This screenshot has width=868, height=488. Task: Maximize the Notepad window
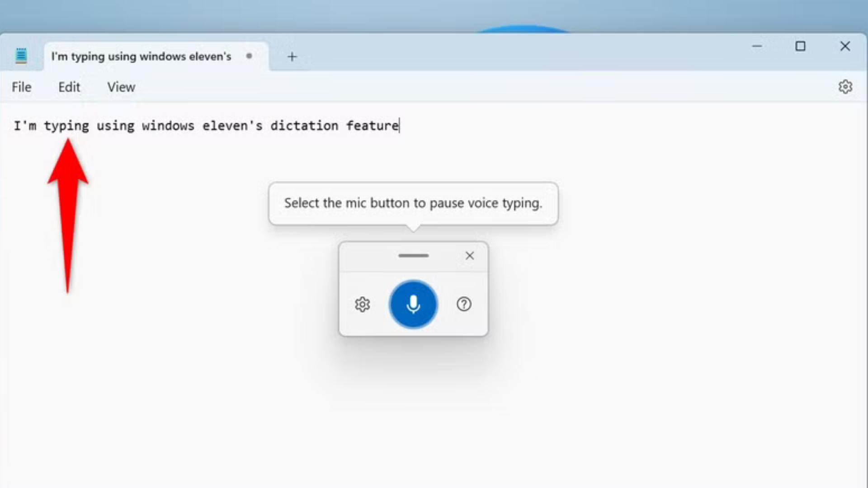tap(800, 46)
